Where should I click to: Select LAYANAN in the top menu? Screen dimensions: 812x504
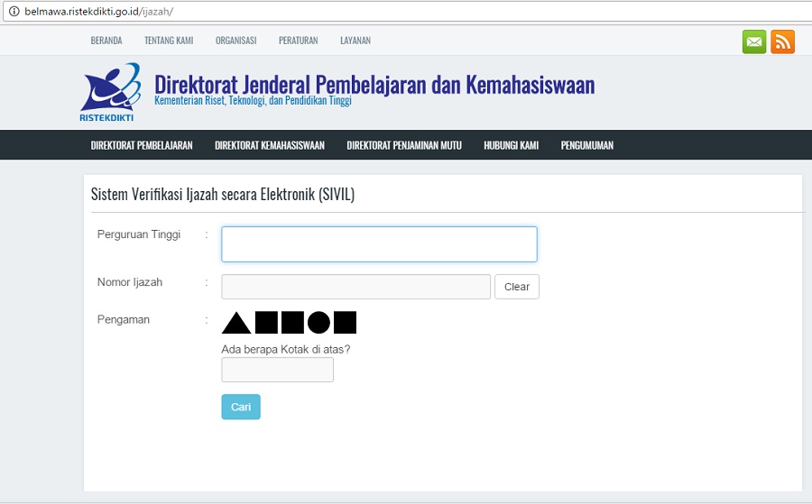coord(355,41)
